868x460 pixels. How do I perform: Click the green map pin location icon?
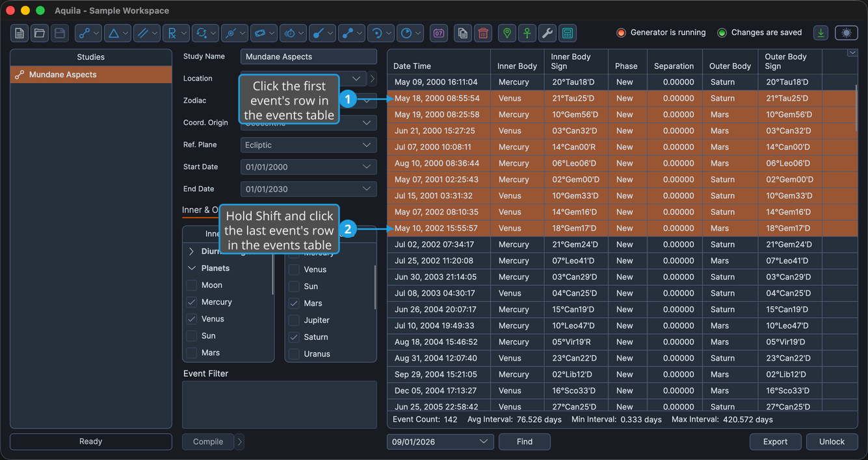point(507,33)
